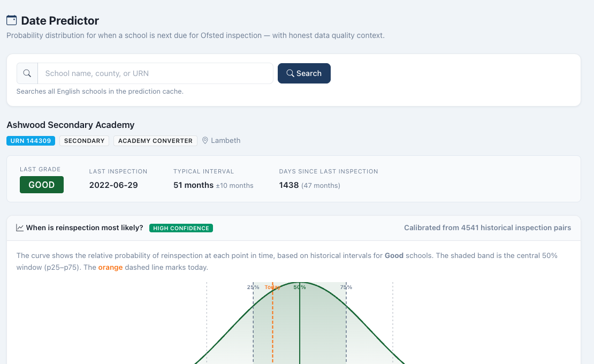Click the map pin icon near Lambeth
Screen dimensions: 594x364
click(x=205, y=141)
